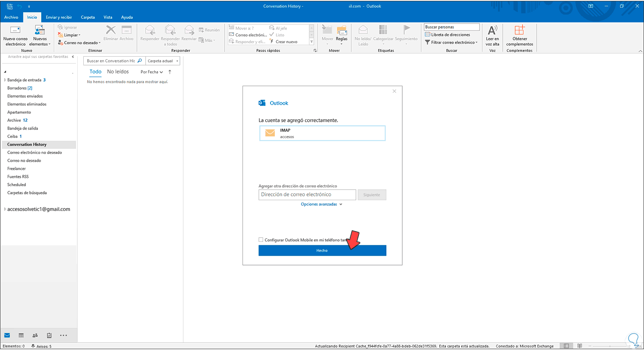644x350 pixels.
Task: Switch to the Tasks view icon
Action: pyautogui.click(x=49, y=335)
